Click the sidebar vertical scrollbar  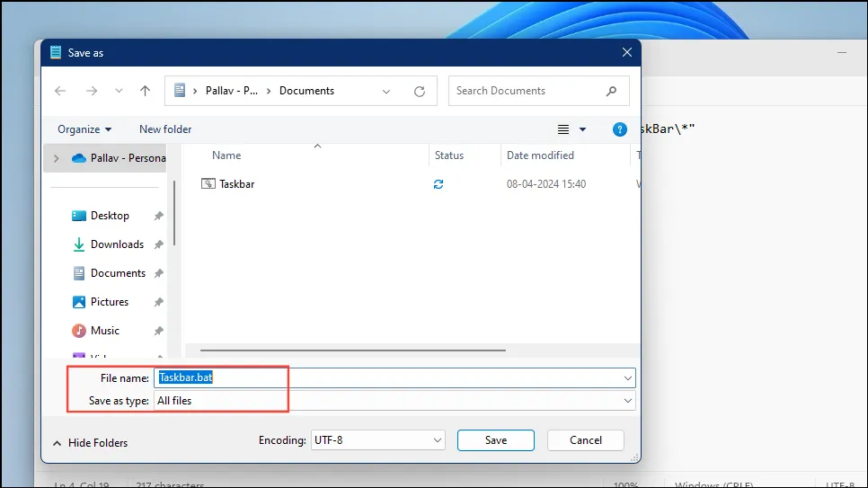[174, 213]
